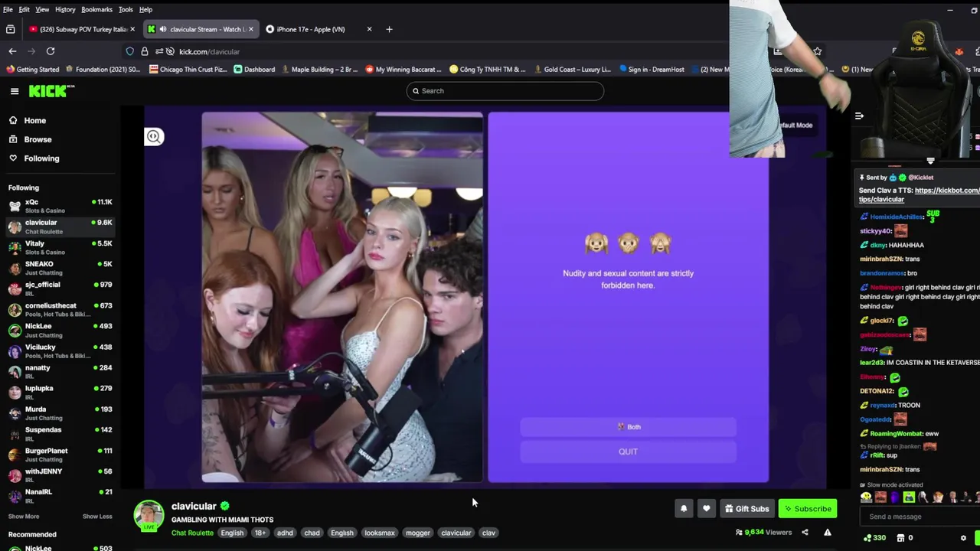Reload the page with the refresh icon
The height and width of the screenshot is (551, 980).
51,51
